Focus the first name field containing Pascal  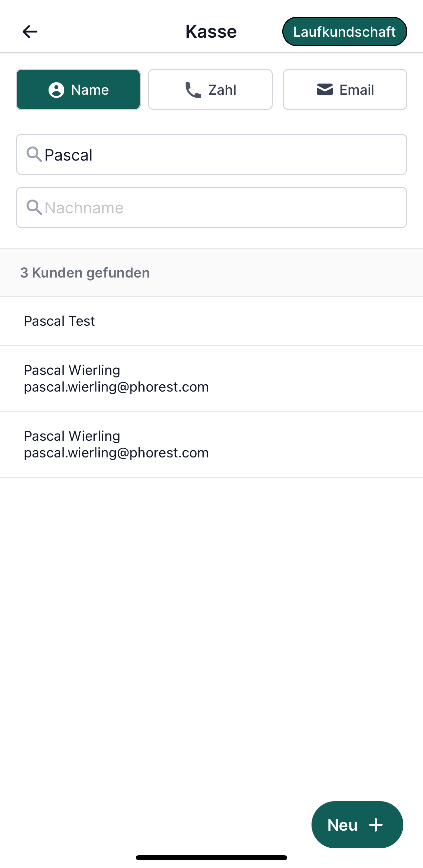211,155
